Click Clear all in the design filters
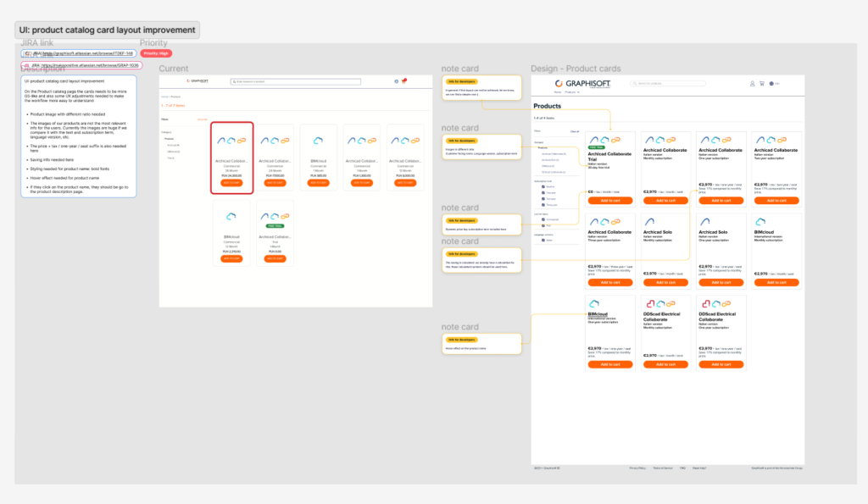This screenshot has height=504, width=868. click(574, 131)
